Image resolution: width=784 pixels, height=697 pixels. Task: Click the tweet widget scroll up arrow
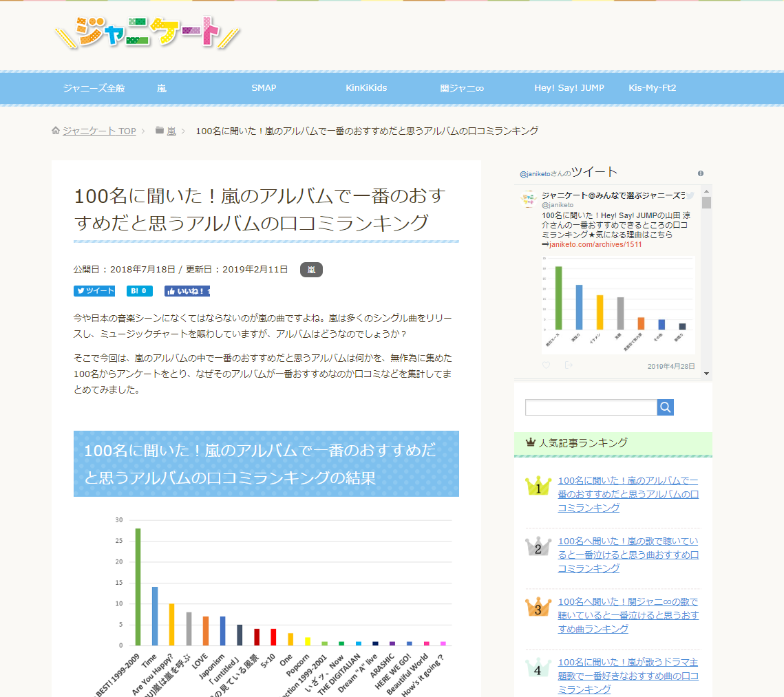[706, 191]
